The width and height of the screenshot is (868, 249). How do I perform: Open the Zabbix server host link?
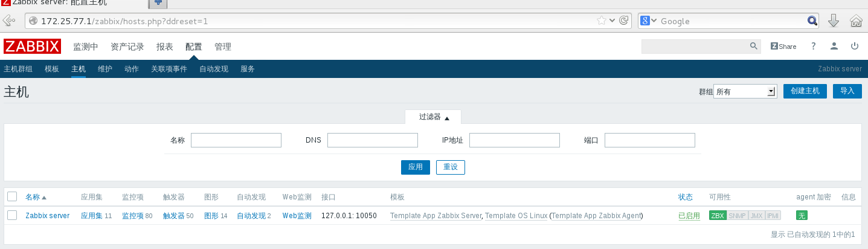[x=48, y=216]
